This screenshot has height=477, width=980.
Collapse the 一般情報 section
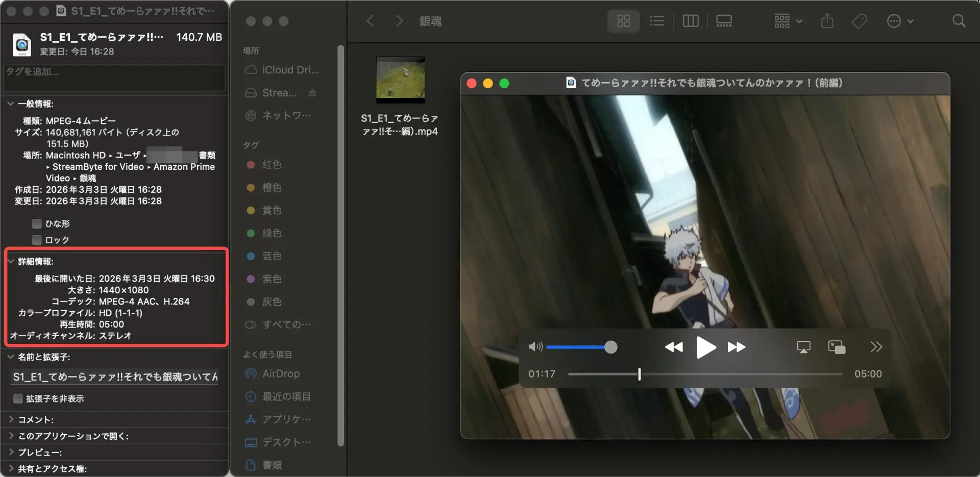[11, 104]
